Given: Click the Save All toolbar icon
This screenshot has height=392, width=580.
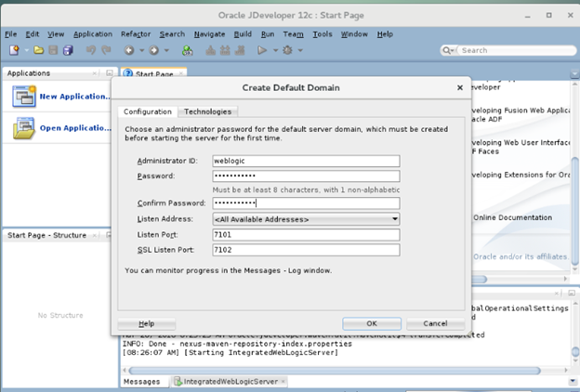Looking at the screenshot, I should tap(68, 50).
